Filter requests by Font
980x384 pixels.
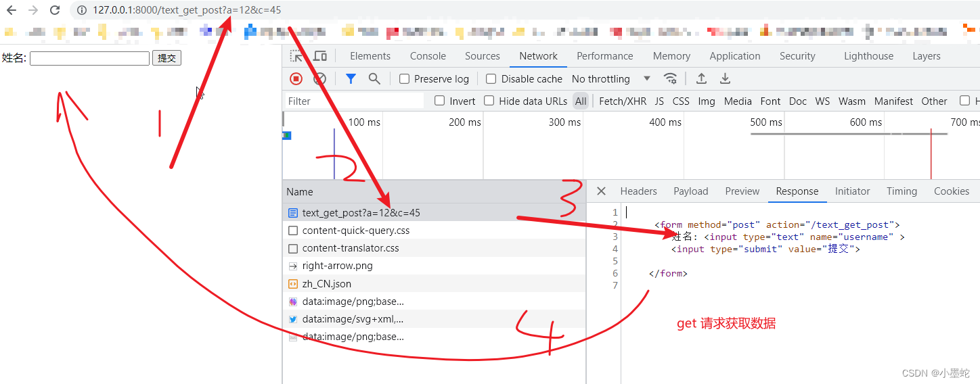click(770, 101)
